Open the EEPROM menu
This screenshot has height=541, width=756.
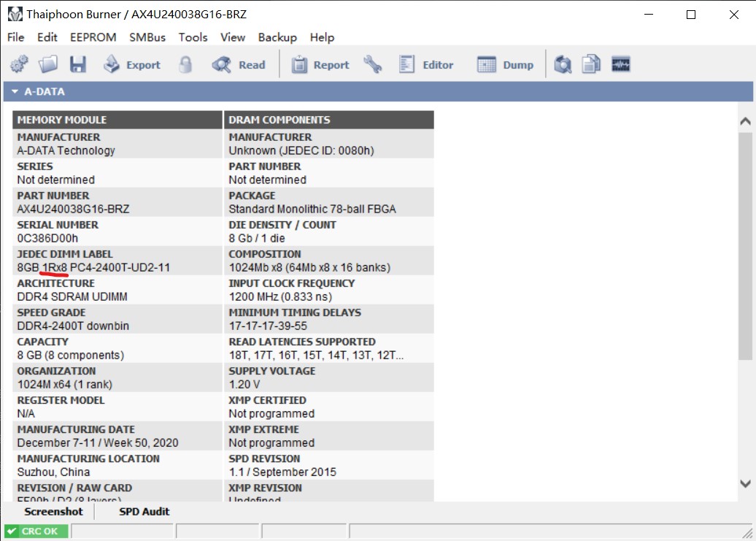[x=93, y=37]
